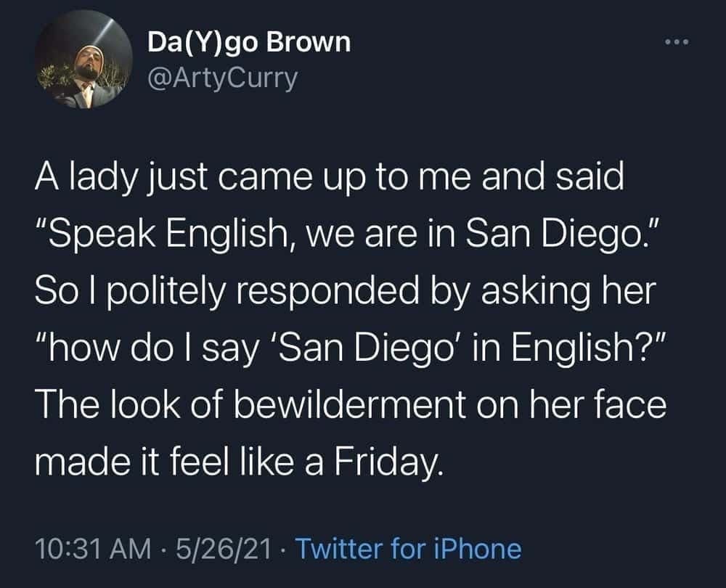Open the Da(Y)go Brown display name
The width and height of the screenshot is (726, 588).
(x=249, y=43)
